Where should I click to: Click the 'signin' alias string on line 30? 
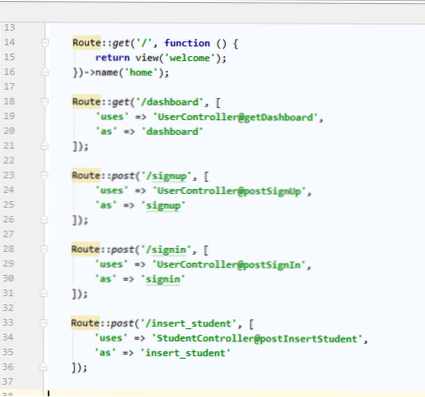[x=163, y=279]
